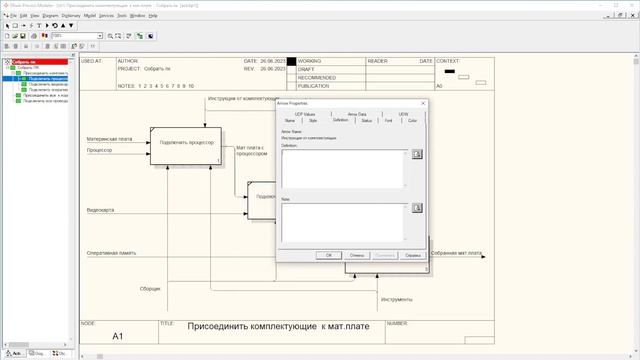Screen dimensions: 640x360
Task: Collapse the Собрать ПК tree node
Action: coord(8,68)
